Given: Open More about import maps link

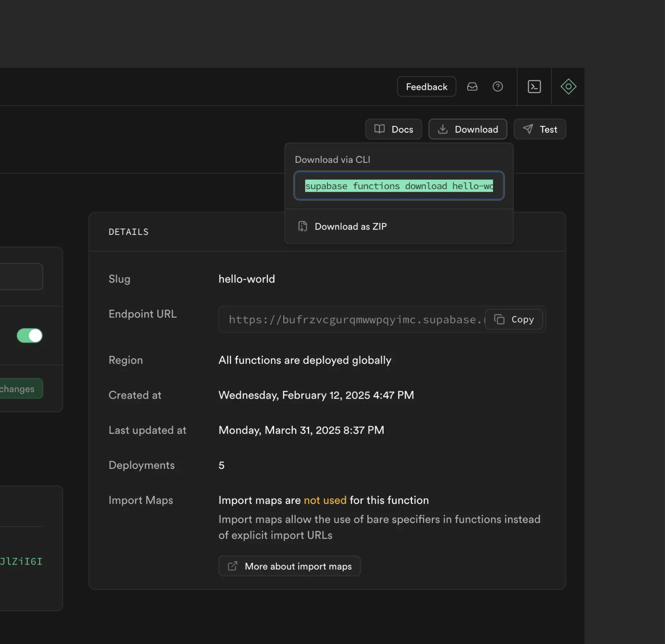Looking at the screenshot, I should pyautogui.click(x=290, y=566).
